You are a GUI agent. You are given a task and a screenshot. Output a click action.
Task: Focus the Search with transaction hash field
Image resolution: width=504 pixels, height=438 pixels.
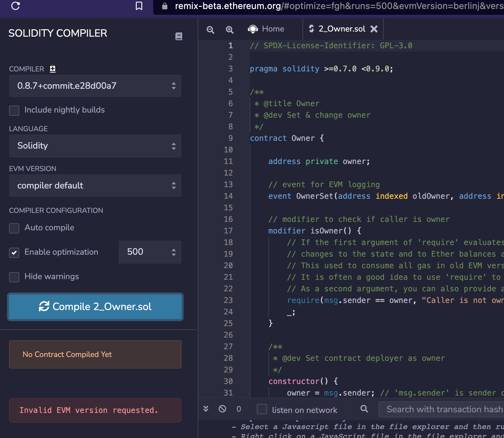(441, 409)
